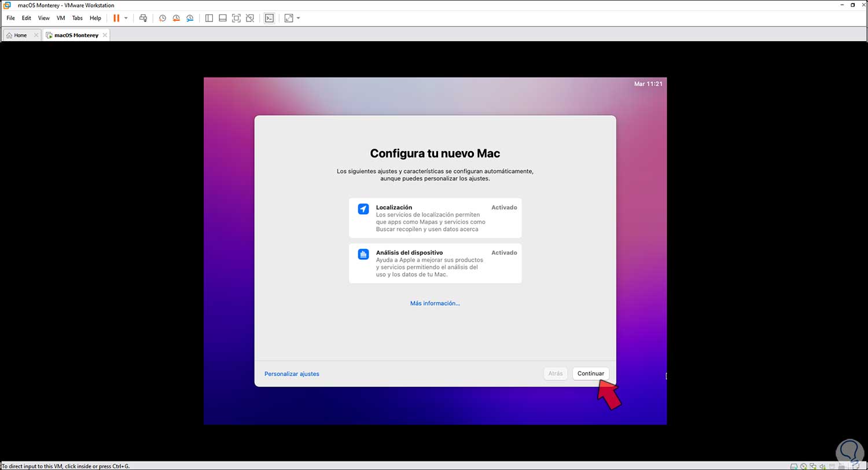Click the Mar 11:21 clock in the guest menu bar
This screenshot has height=470, width=868.
pyautogui.click(x=648, y=84)
